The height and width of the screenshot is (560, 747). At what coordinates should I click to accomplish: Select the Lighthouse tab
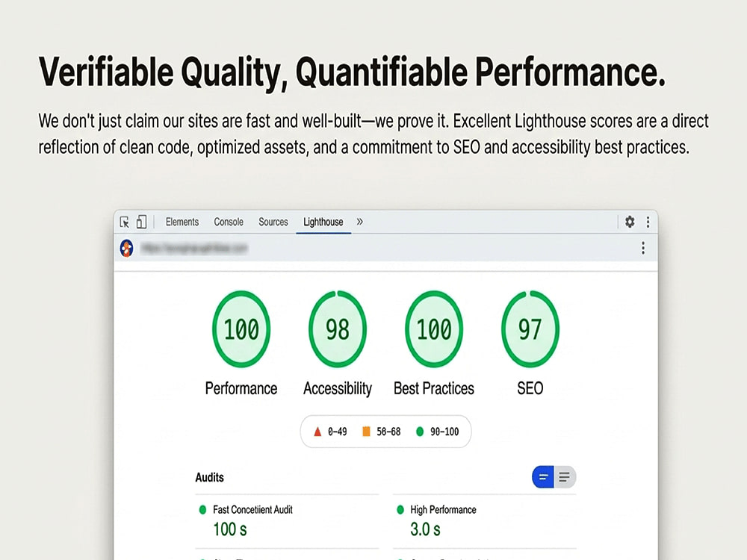pyautogui.click(x=323, y=222)
